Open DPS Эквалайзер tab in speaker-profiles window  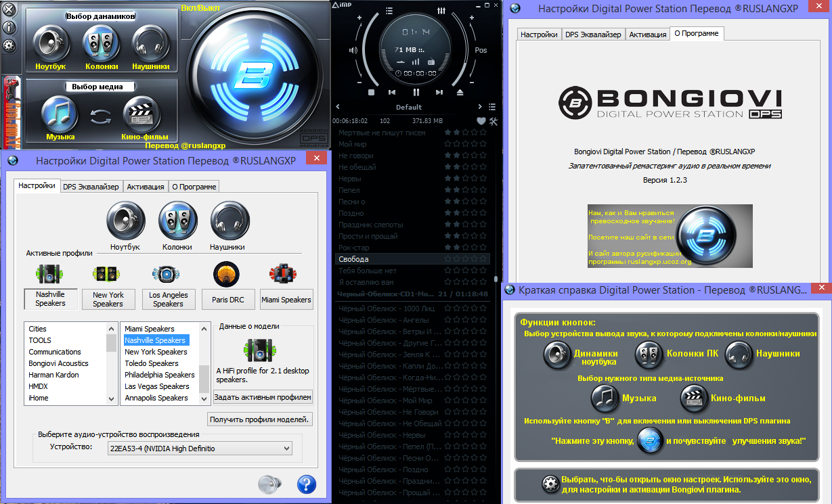[91, 187]
